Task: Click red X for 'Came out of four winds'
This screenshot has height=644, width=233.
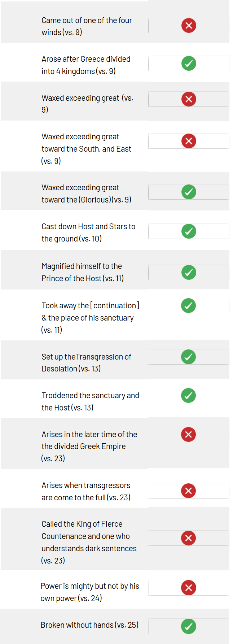Action: click(x=189, y=26)
